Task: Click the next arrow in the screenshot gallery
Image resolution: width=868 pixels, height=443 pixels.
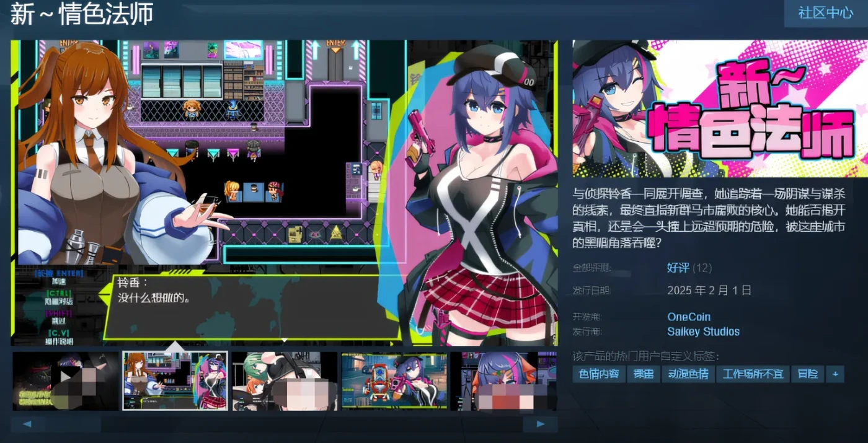Action: [x=540, y=424]
